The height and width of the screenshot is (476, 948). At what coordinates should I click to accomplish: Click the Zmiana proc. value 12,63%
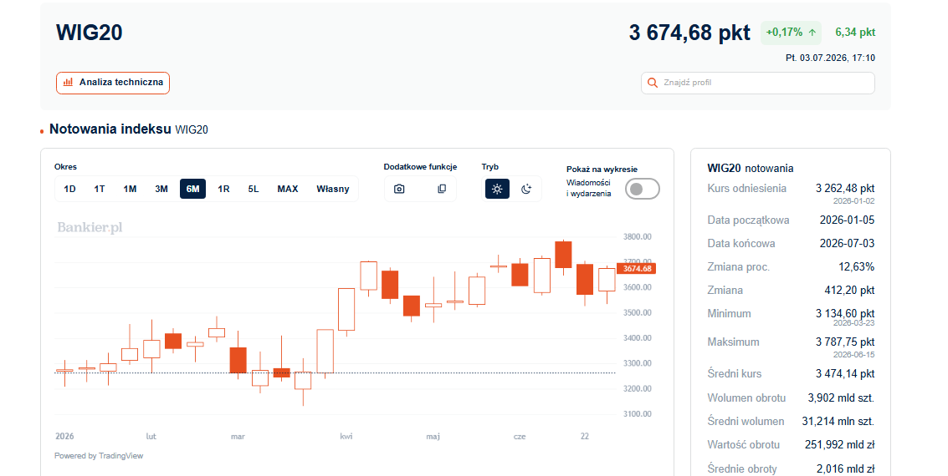pyautogui.click(x=856, y=267)
